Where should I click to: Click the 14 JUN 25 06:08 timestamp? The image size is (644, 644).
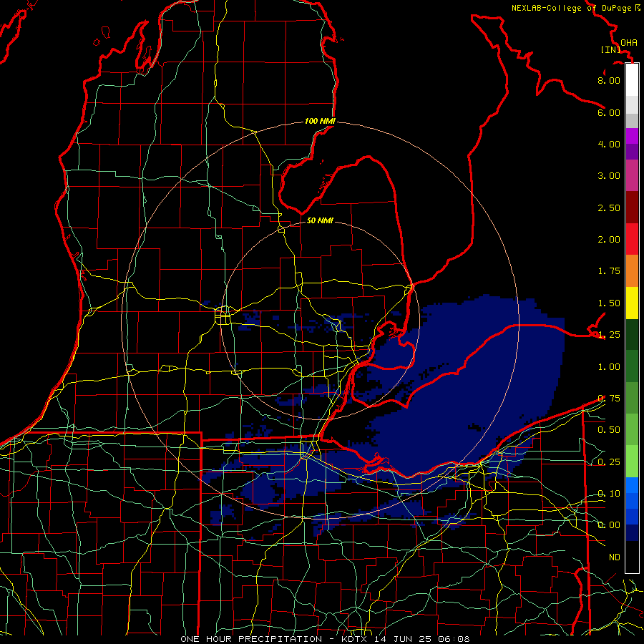(421, 639)
